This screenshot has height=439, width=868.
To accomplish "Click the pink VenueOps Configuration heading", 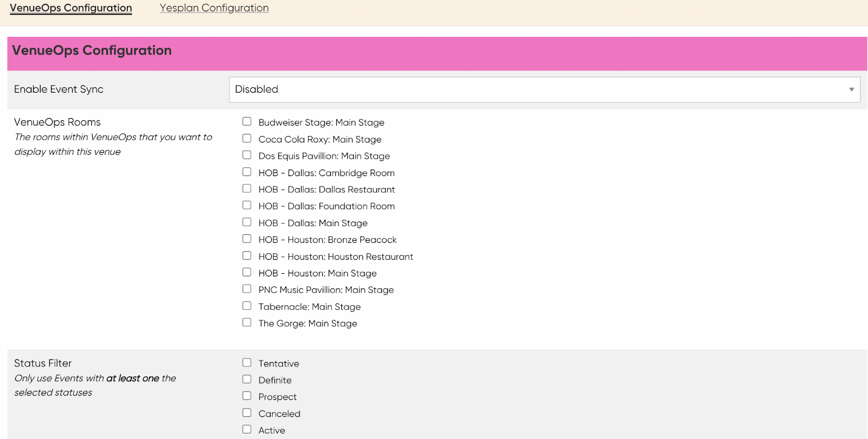I will [92, 50].
